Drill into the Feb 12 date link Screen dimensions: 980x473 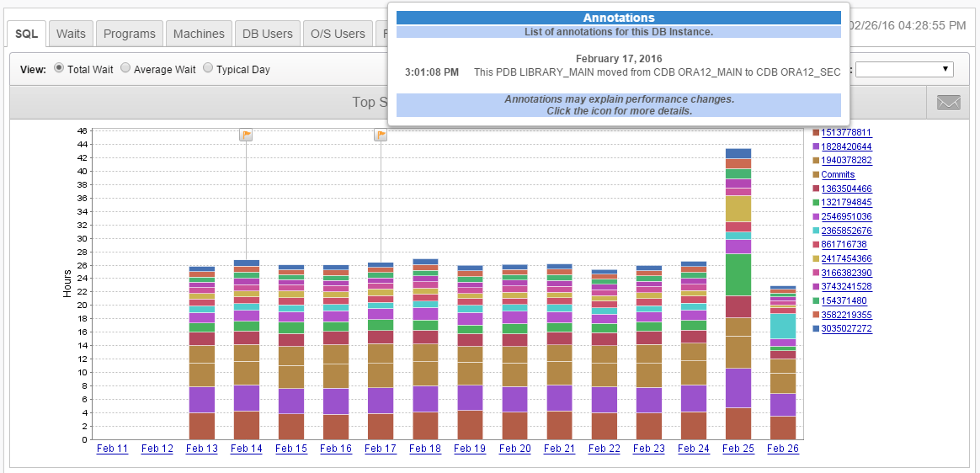157,449
